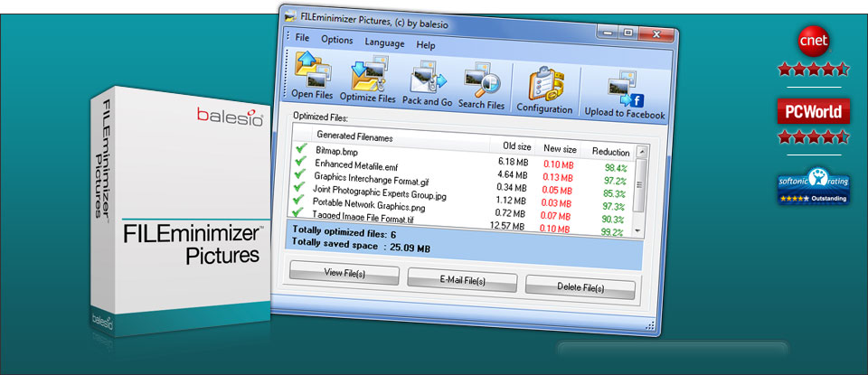The image size is (868, 375).
Task: Click the FILEminimizer title bar app icon
Action: pyautogui.click(x=288, y=15)
